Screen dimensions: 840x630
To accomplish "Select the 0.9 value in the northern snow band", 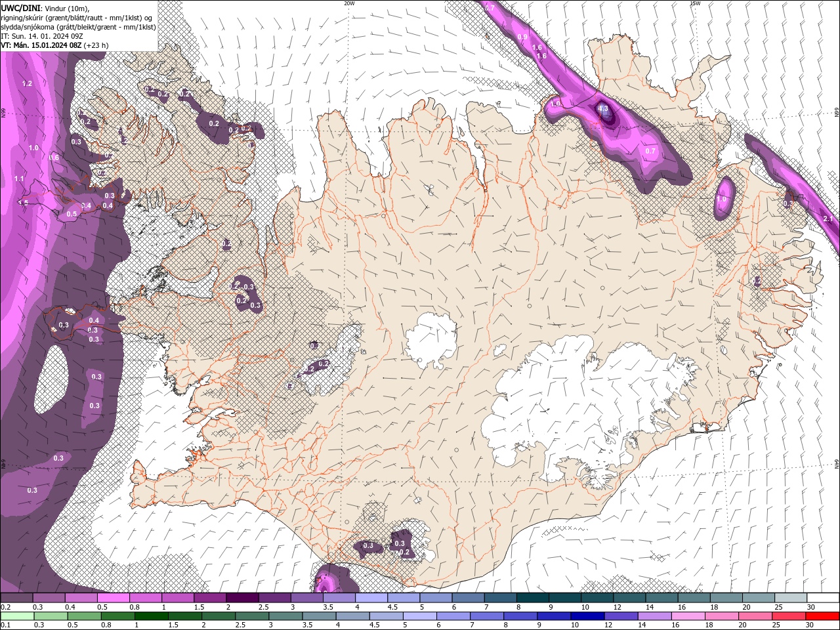I will pos(522,37).
